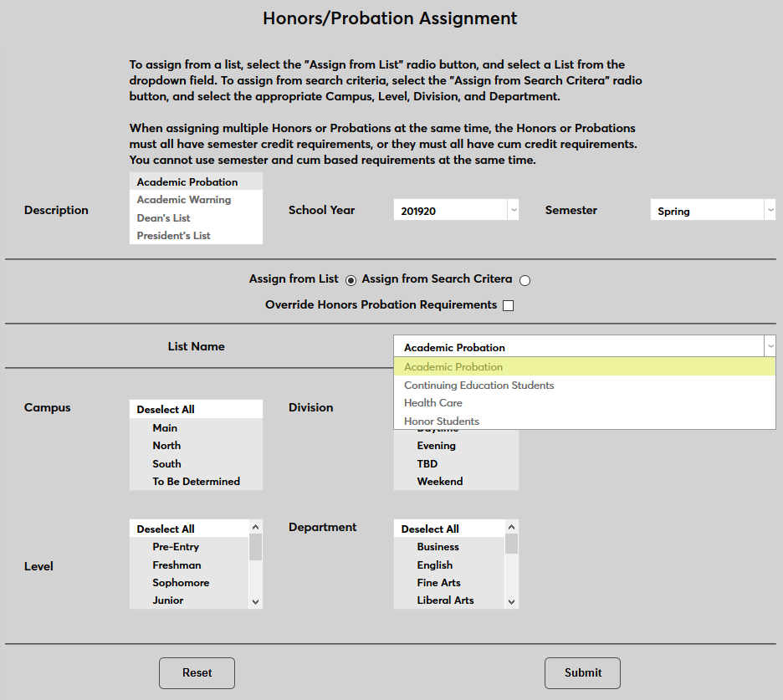Viewport: 783px width, 700px height.
Task: Click the Reset button
Action: click(x=197, y=672)
